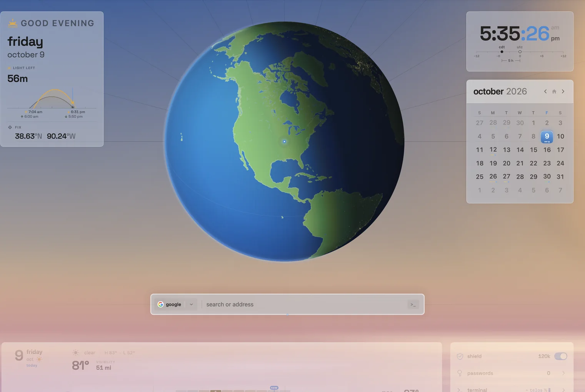Jump calendar back to today with home icon
The width and height of the screenshot is (585, 392).
point(554,91)
